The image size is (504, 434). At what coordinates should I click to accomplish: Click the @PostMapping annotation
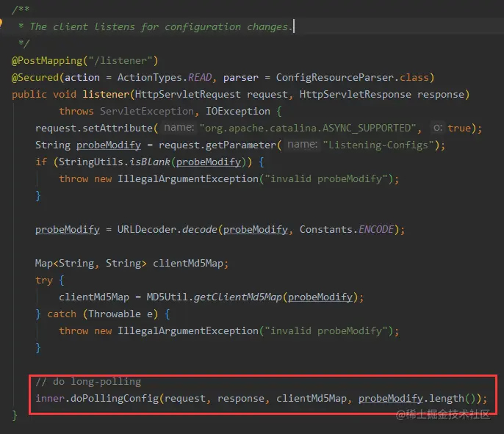[x=47, y=60]
